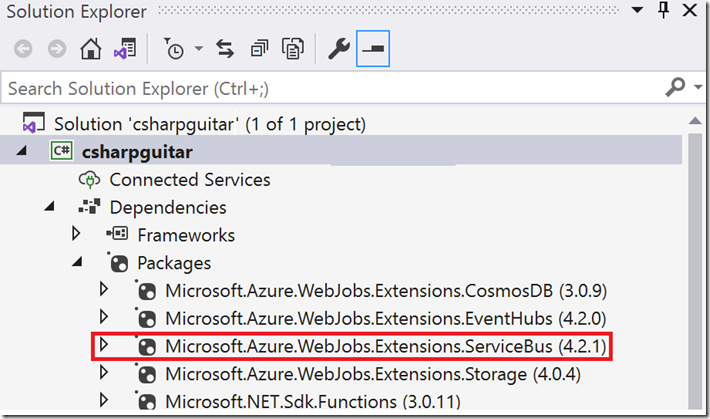Screen dimensions: 710x419
Task: Click the Back navigation arrow in toolbar
Action: point(23,48)
